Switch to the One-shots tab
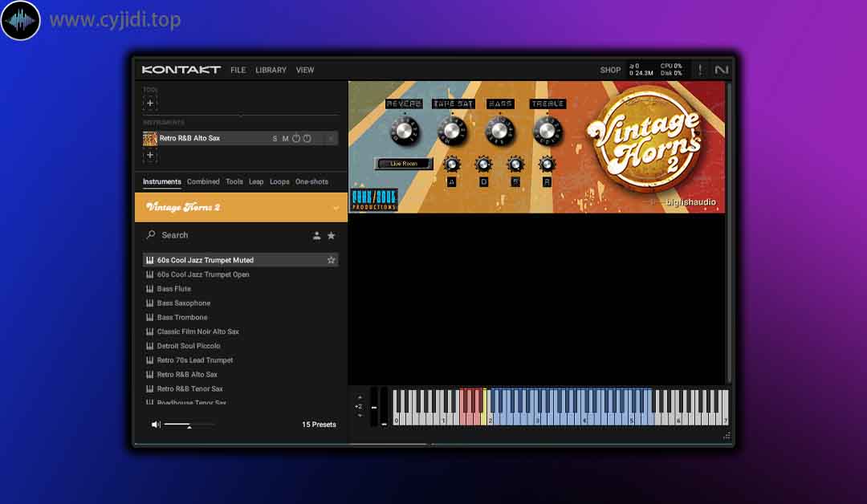The width and height of the screenshot is (867, 504). pyautogui.click(x=311, y=181)
